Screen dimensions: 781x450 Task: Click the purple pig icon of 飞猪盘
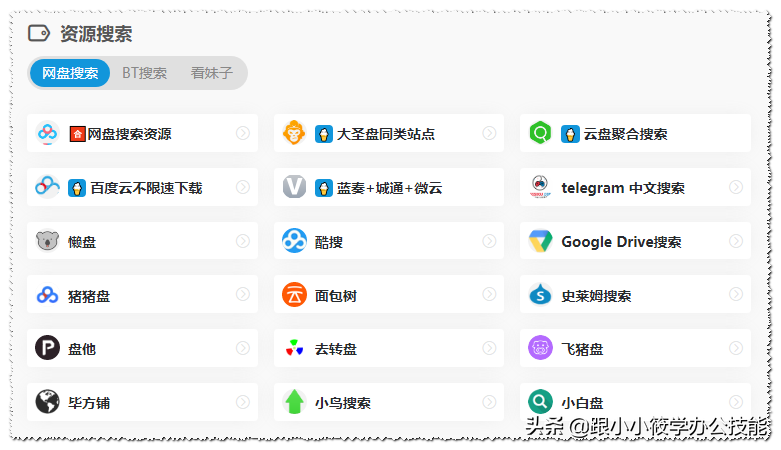tap(540, 348)
